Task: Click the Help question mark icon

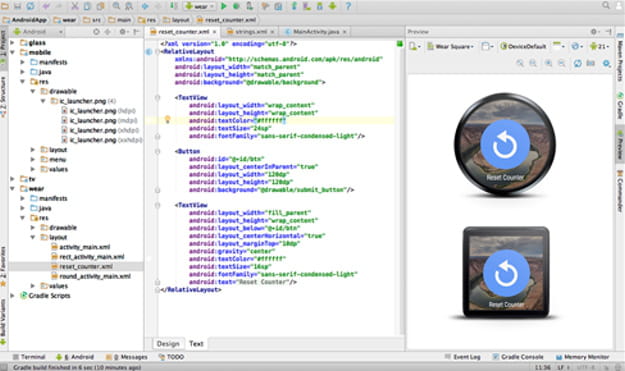Action: [x=348, y=6]
